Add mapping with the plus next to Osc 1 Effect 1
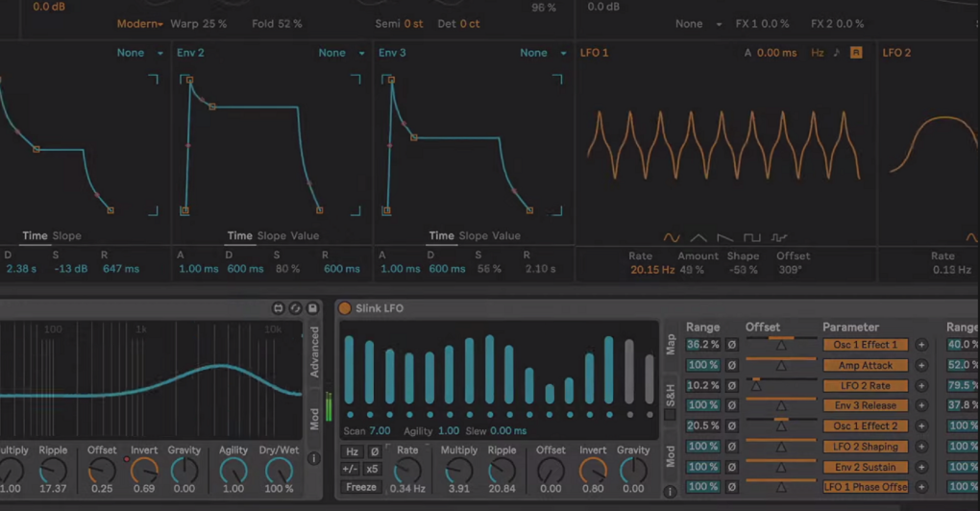This screenshot has width=980, height=511. click(x=921, y=345)
